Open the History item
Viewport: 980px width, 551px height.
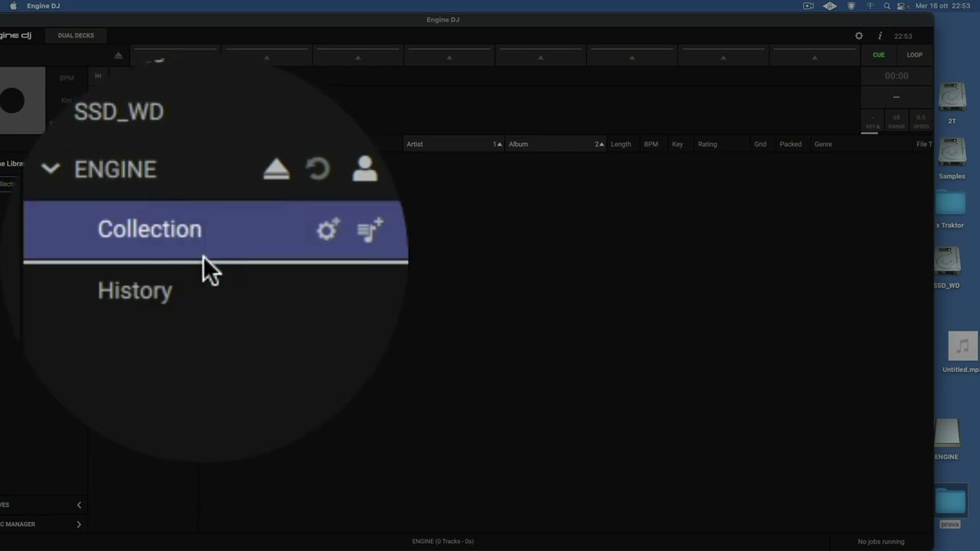pyautogui.click(x=135, y=291)
